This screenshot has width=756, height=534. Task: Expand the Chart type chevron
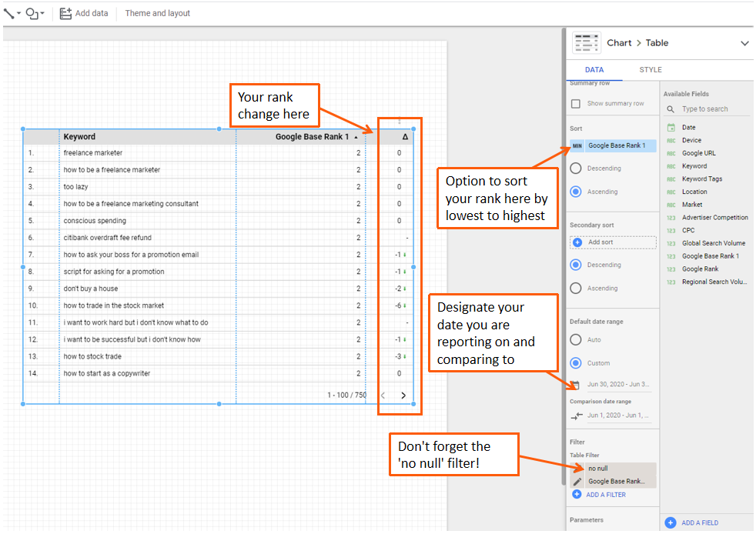click(744, 44)
